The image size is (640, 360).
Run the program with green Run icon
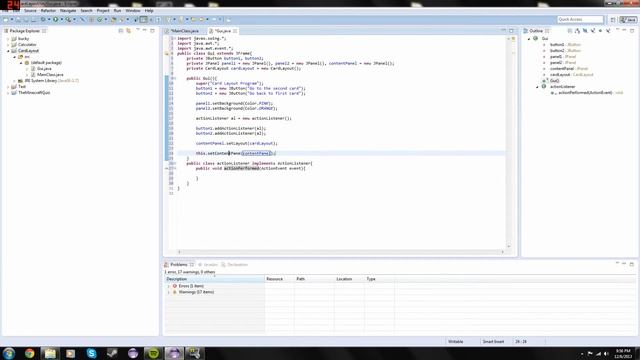pyautogui.click(x=56, y=20)
